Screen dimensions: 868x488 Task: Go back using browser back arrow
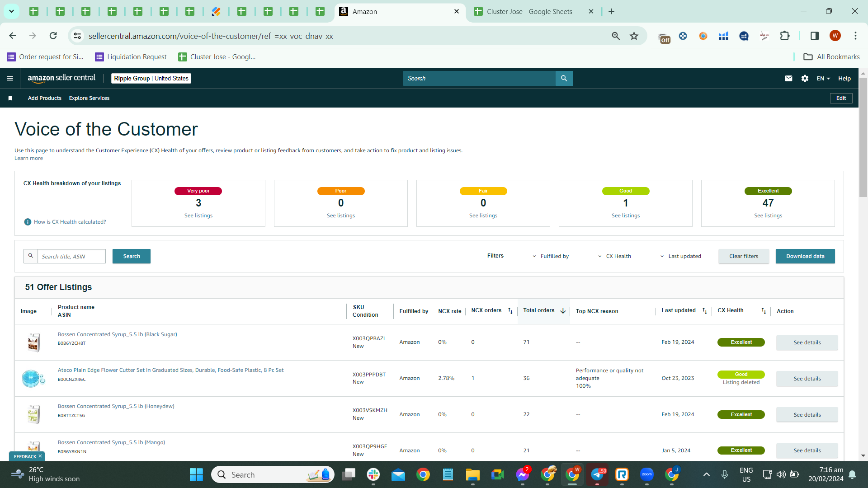13,36
